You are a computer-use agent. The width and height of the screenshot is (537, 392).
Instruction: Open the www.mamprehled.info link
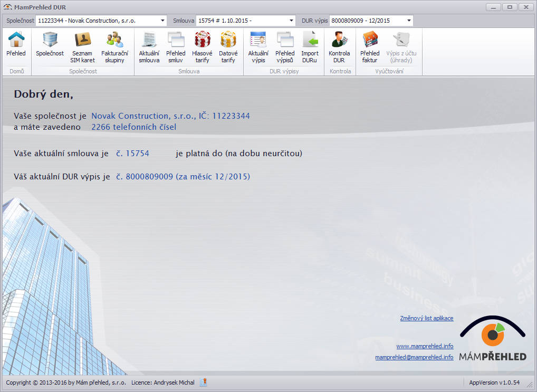[425, 346]
